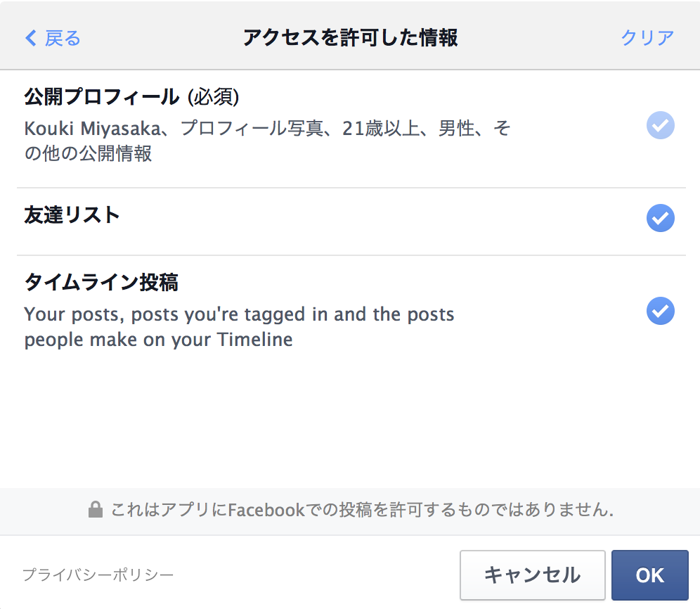Click the Kouki Miyasaka profile description
Image resolution: width=700 pixels, height=609 pixels.
pyautogui.click(x=267, y=141)
